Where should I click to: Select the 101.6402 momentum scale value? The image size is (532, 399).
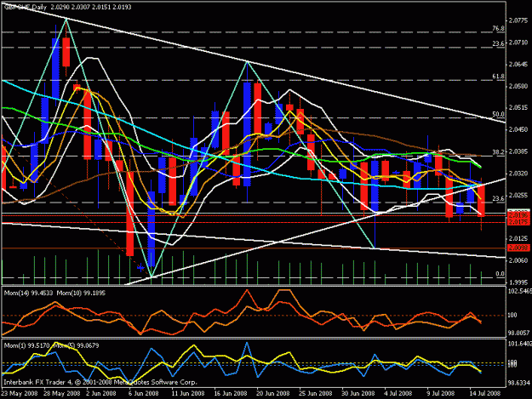tap(519, 344)
